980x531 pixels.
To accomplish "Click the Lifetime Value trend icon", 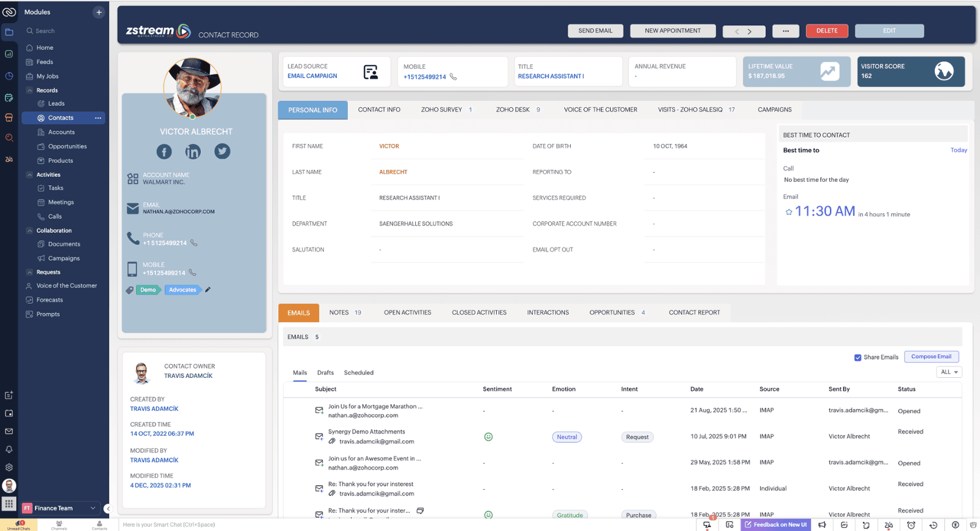I will pos(829,72).
